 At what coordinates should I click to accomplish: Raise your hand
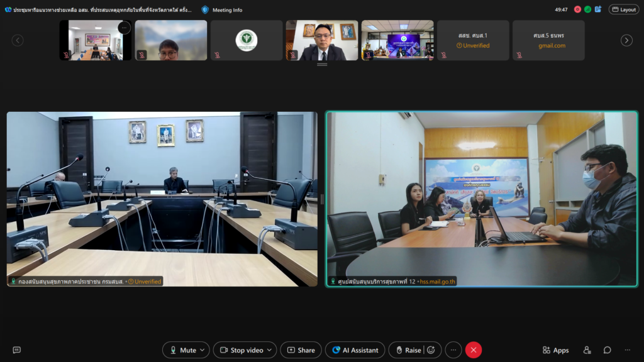pyautogui.click(x=407, y=350)
